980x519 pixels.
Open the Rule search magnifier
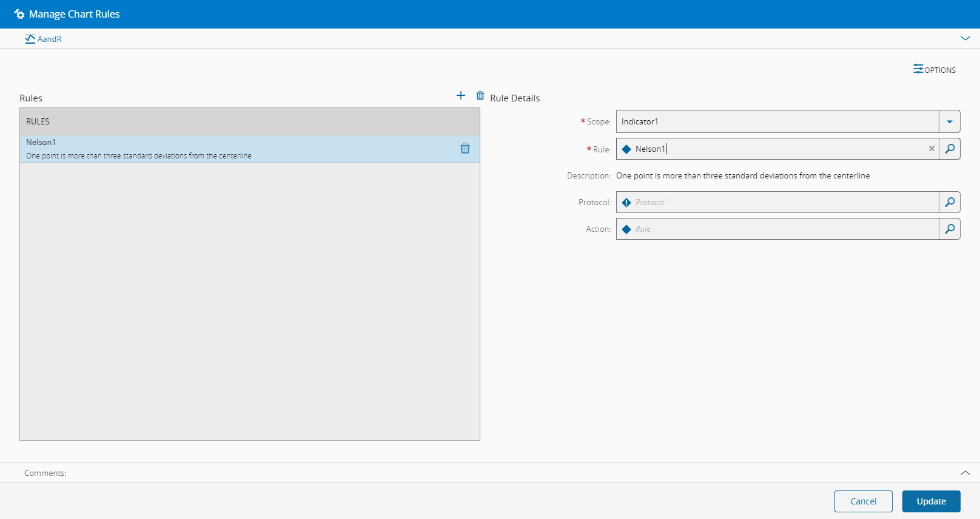(x=950, y=149)
